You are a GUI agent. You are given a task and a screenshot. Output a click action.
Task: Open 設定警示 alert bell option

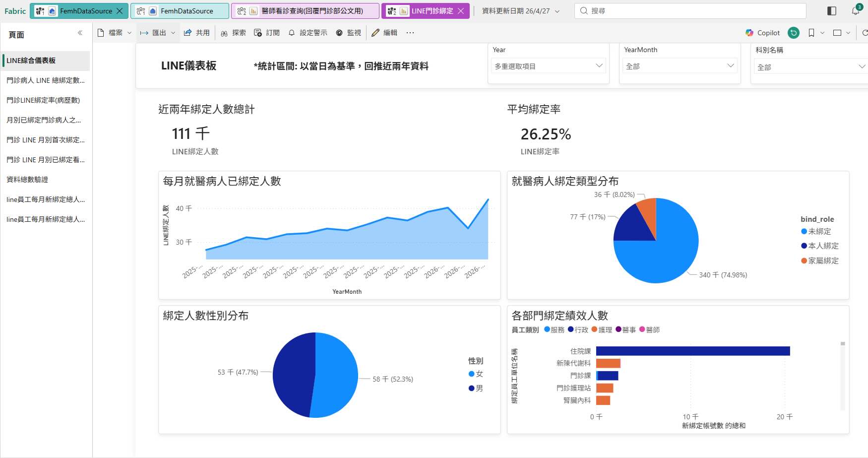point(308,33)
